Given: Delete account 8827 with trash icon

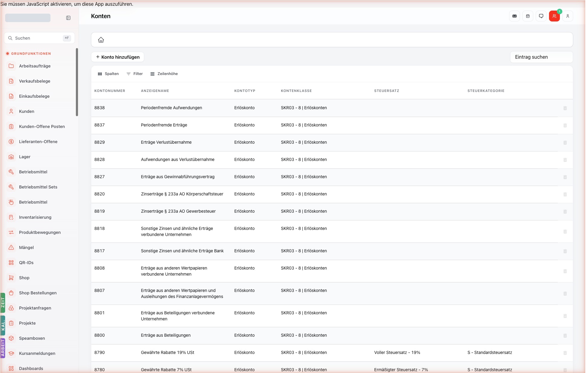Looking at the screenshot, I should click(565, 177).
